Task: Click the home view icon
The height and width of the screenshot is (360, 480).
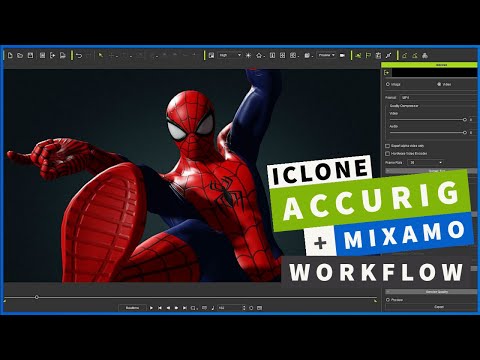Action: click(259, 55)
